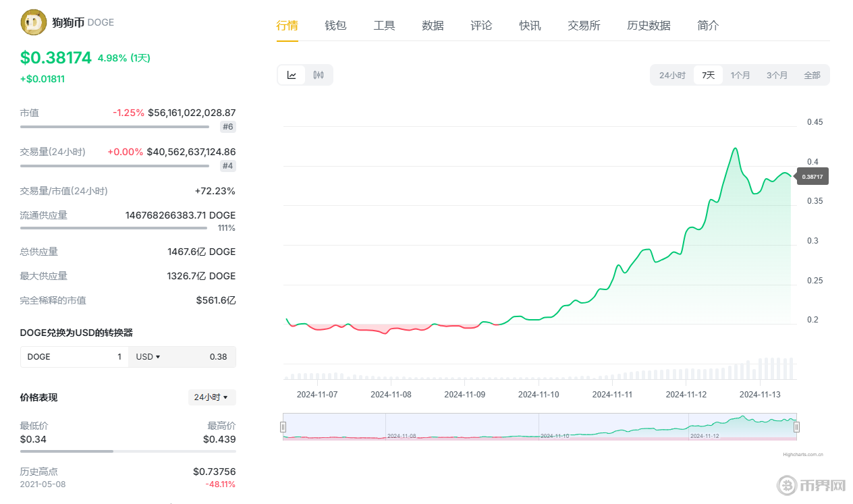Show 全部 time range on chart
Image resolution: width=853 pixels, height=504 pixels.
(812, 75)
